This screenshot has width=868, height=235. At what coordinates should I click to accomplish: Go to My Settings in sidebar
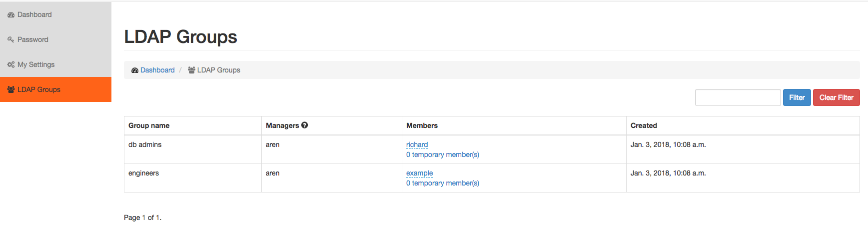coord(55,64)
